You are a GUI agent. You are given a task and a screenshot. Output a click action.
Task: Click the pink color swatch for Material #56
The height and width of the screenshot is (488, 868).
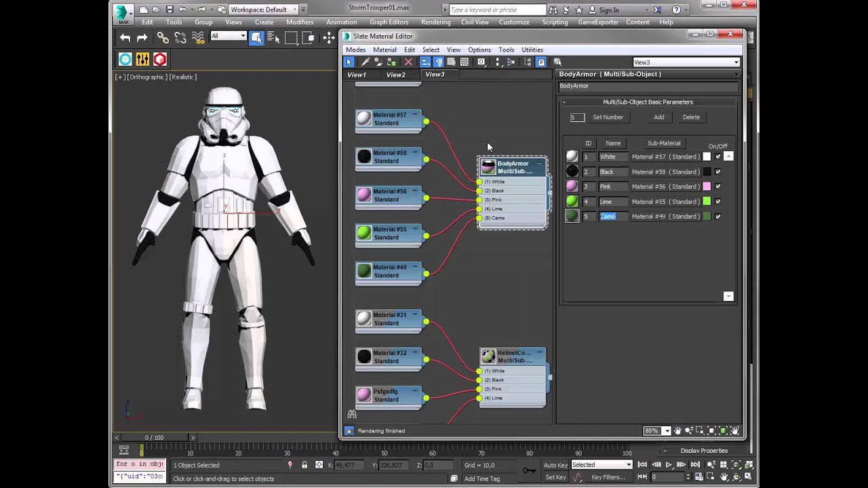(x=707, y=186)
